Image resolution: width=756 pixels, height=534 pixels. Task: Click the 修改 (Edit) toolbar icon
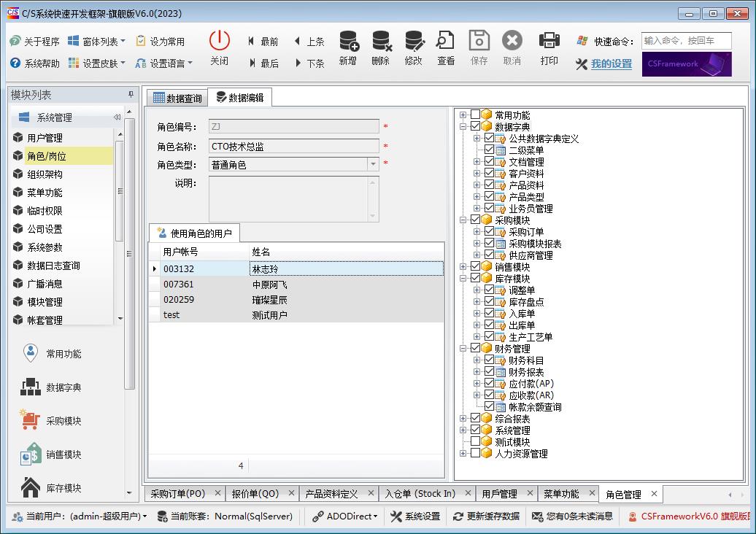point(414,42)
